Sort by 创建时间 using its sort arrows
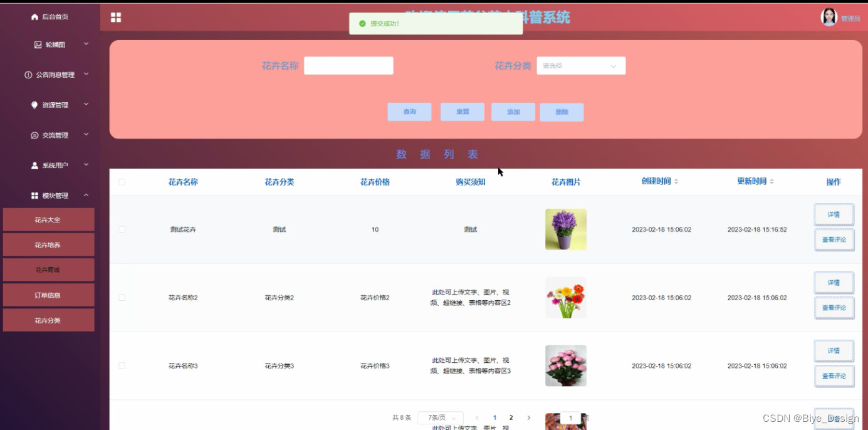 [676, 181]
